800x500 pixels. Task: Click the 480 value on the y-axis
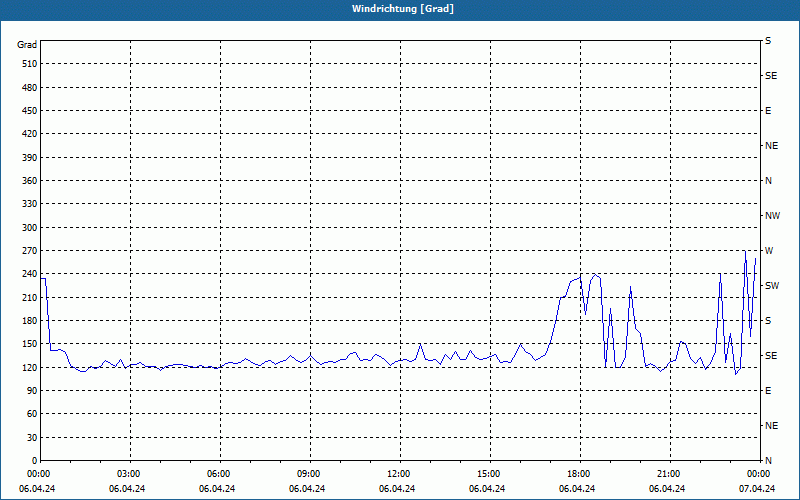pos(29,87)
